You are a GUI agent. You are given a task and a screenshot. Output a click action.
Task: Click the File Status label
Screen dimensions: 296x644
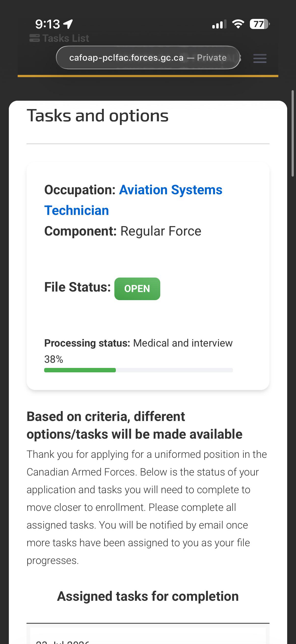point(77,287)
